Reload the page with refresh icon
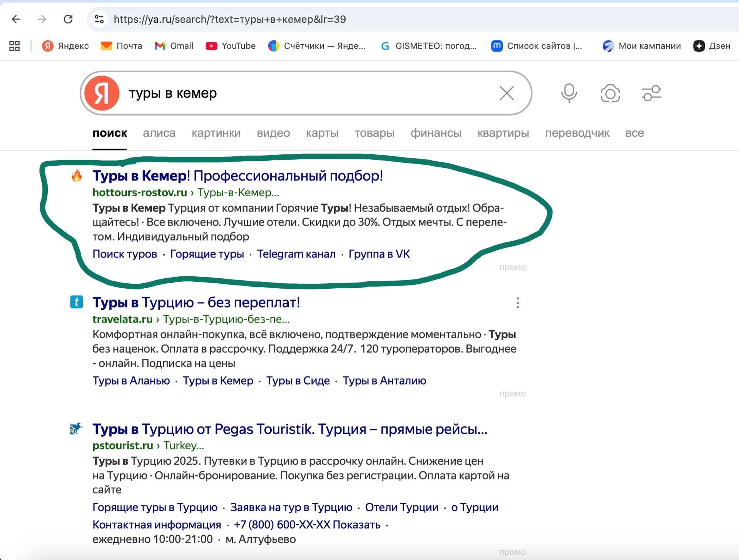 68,19
